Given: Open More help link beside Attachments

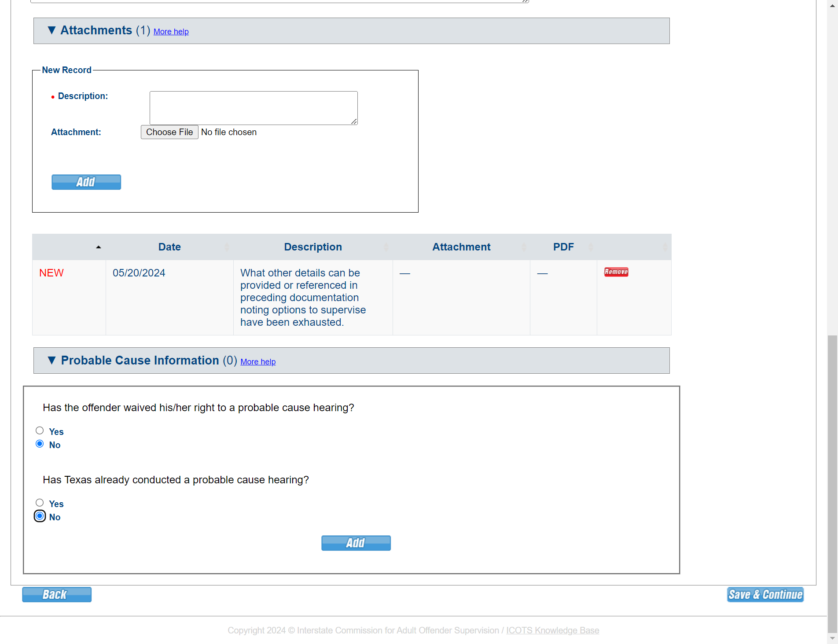Looking at the screenshot, I should (x=171, y=32).
